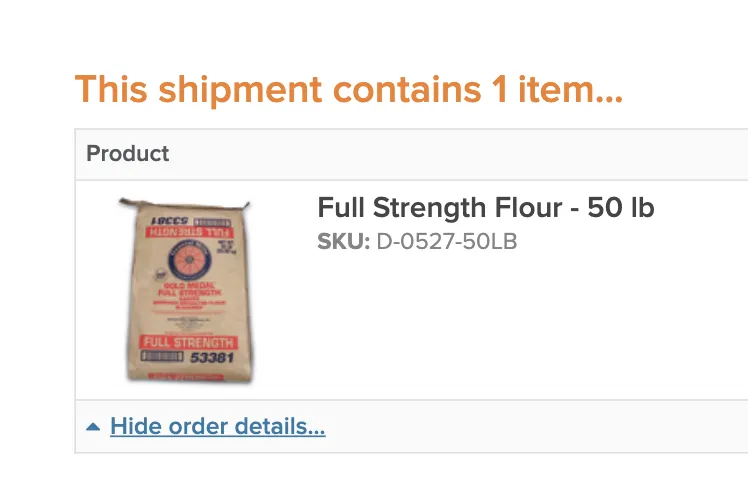Open the flour bag product thumbnail
The image size is (748, 487).
185,290
